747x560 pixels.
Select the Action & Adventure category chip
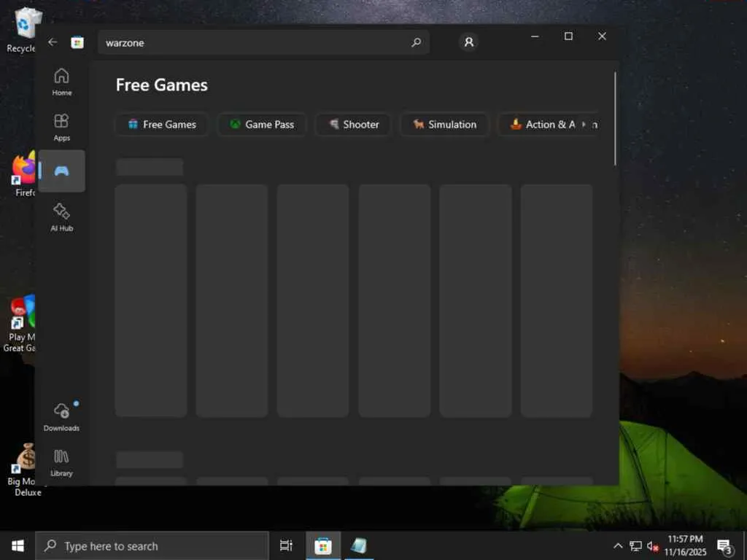tap(543, 124)
